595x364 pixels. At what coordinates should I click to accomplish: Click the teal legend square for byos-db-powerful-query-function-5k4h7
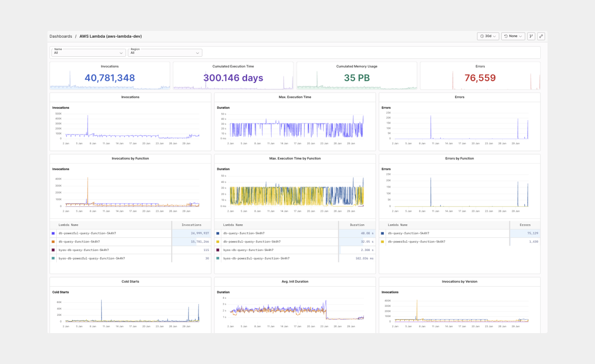point(53,259)
